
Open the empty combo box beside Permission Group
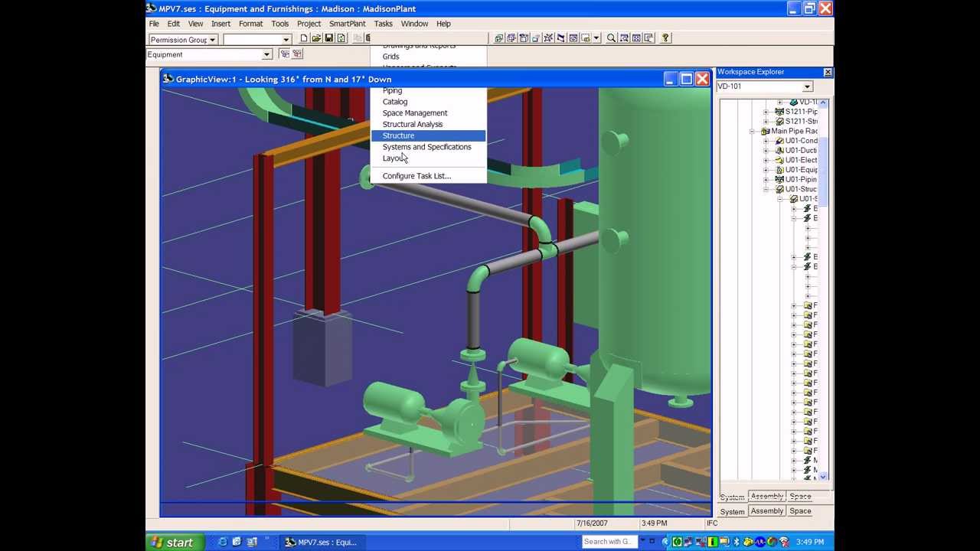point(286,40)
